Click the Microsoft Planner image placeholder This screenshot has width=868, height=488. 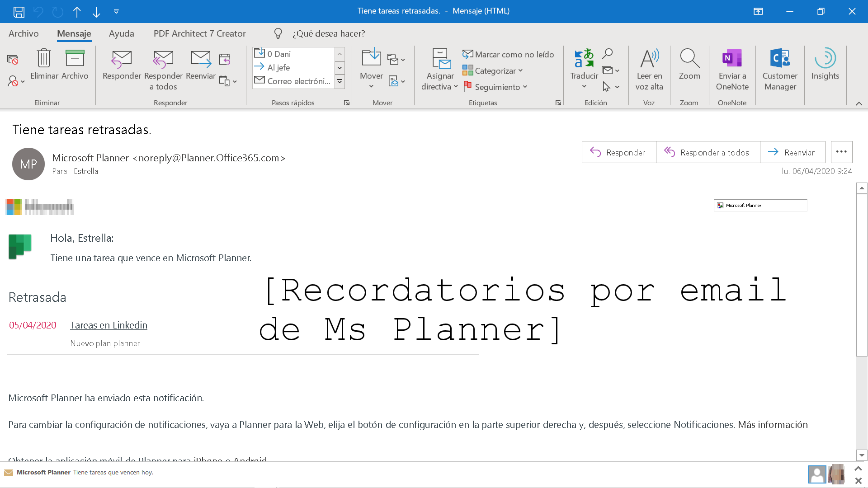760,205
